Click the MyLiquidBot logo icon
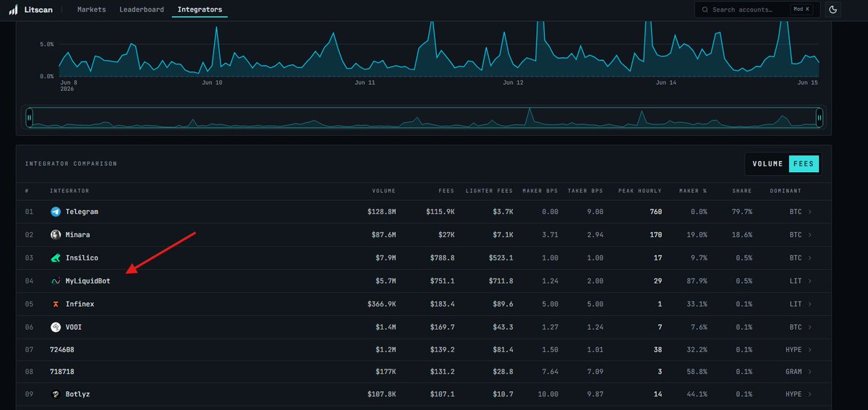 pyautogui.click(x=56, y=281)
